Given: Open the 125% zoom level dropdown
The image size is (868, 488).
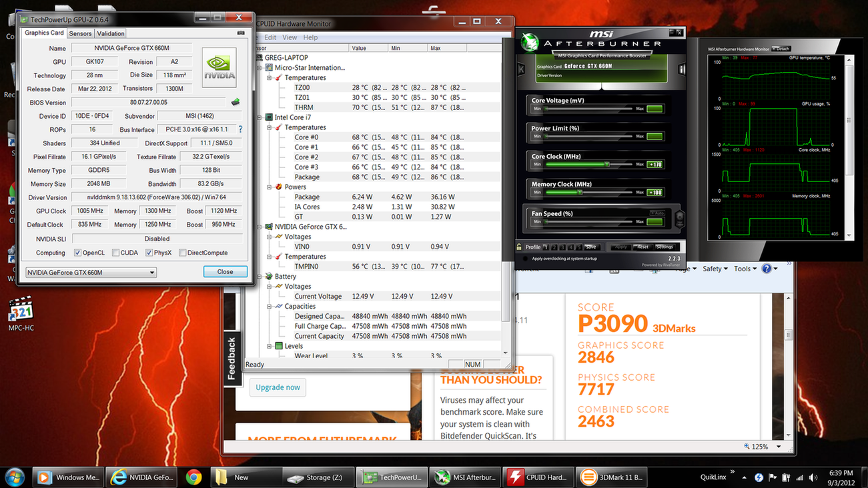Looking at the screenshot, I should pyautogui.click(x=778, y=447).
